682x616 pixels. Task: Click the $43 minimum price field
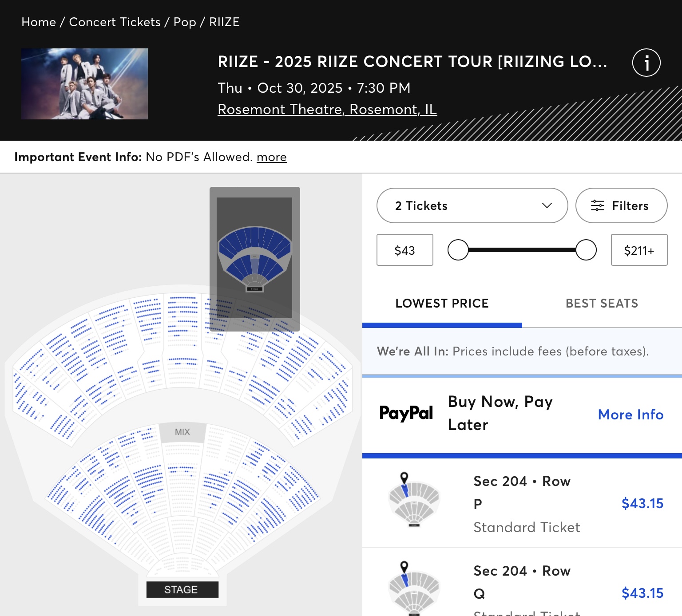tap(404, 250)
